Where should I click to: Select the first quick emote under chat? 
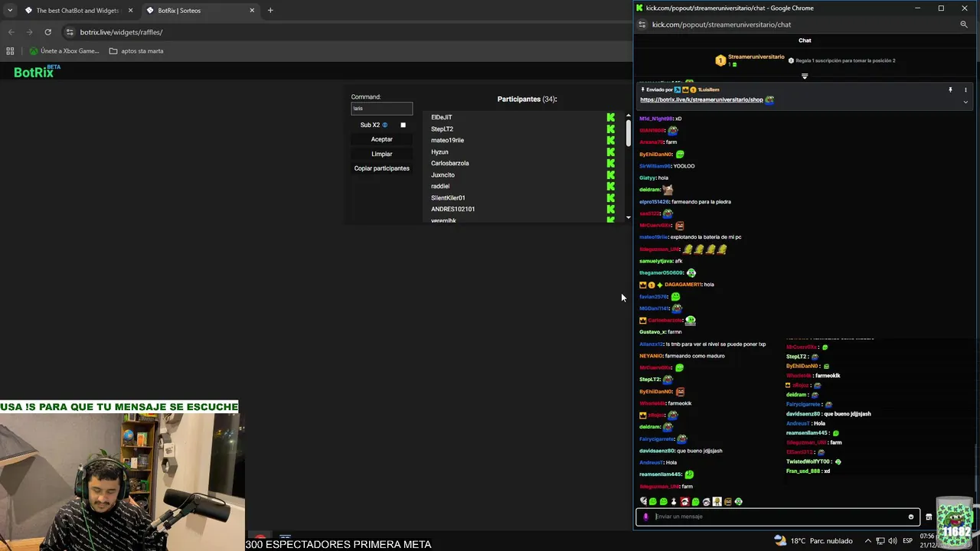point(643,501)
